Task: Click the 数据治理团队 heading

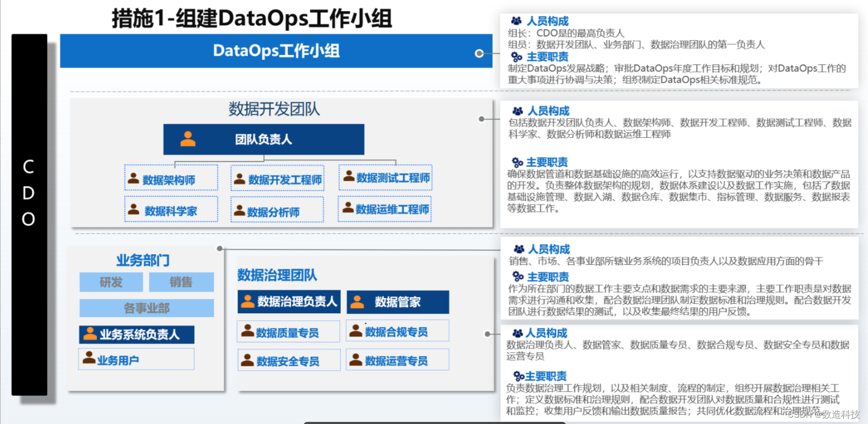Action: click(277, 275)
